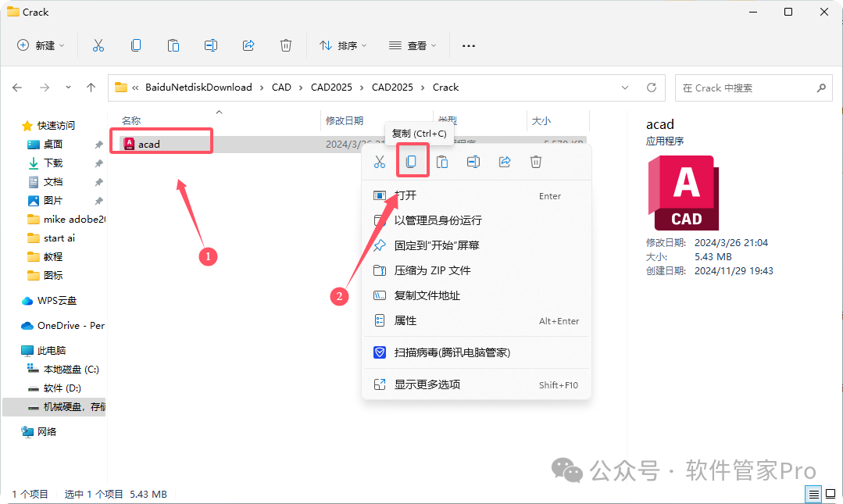Open recent locations chevron dropdown
The width and height of the screenshot is (843, 504).
pyautogui.click(x=68, y=88)
